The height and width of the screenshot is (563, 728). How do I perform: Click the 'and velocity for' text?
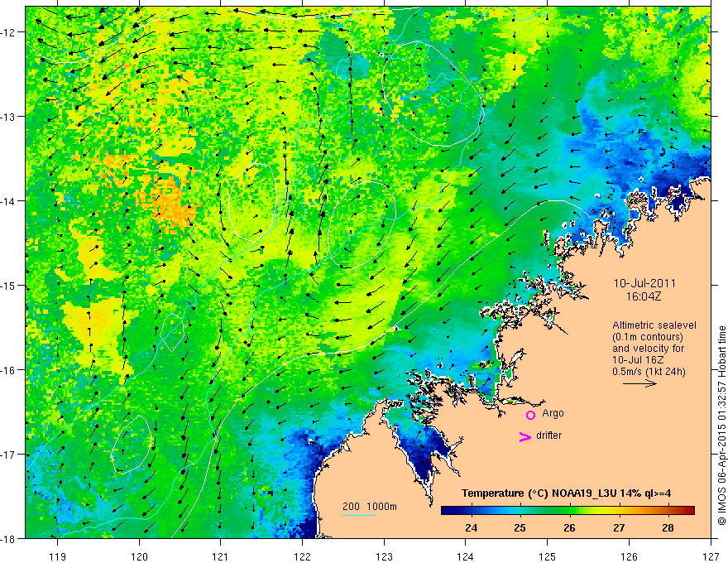648,349
